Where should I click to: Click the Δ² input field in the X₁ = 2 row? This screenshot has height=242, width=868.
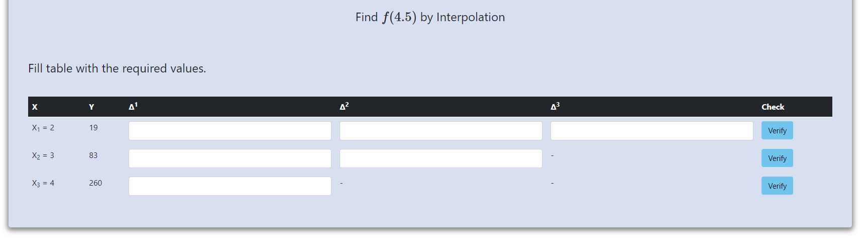tap(441, 131)
